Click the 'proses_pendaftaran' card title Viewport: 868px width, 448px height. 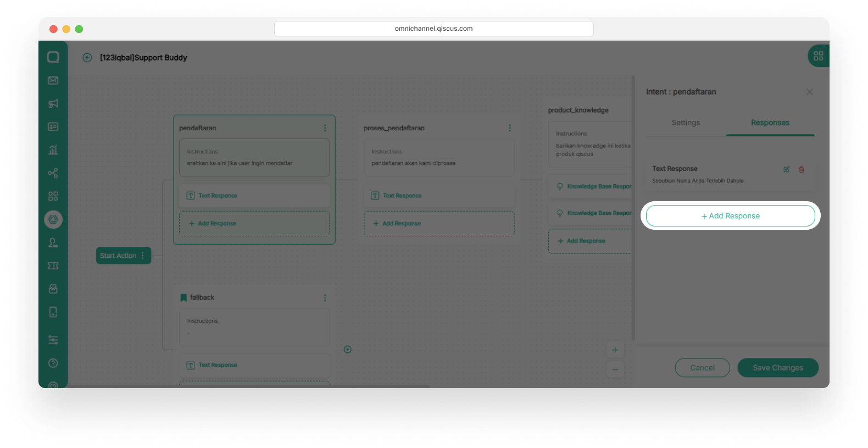pos(394,128)
